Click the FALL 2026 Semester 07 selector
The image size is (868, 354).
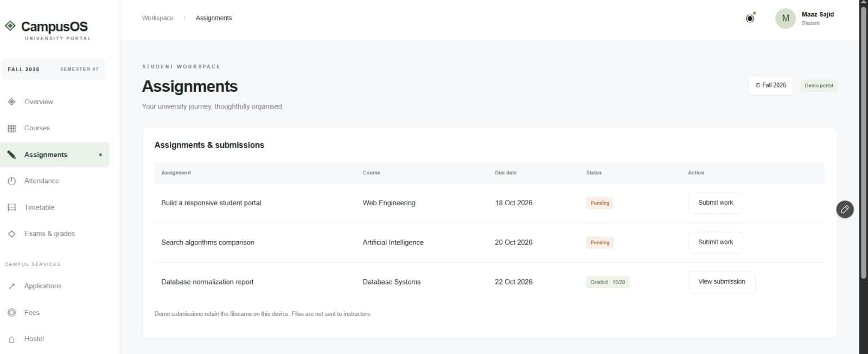tap(53, 69)
